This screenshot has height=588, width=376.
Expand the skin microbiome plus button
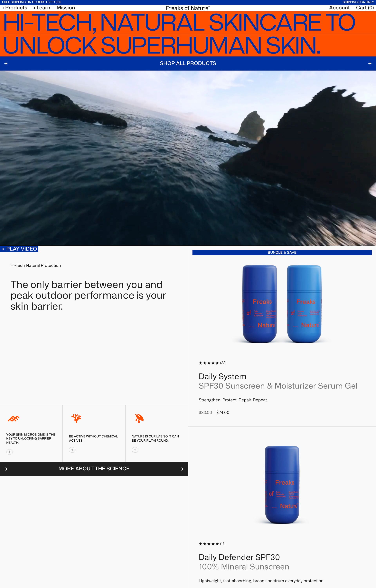pyautogui.click(x=10, y=452)
